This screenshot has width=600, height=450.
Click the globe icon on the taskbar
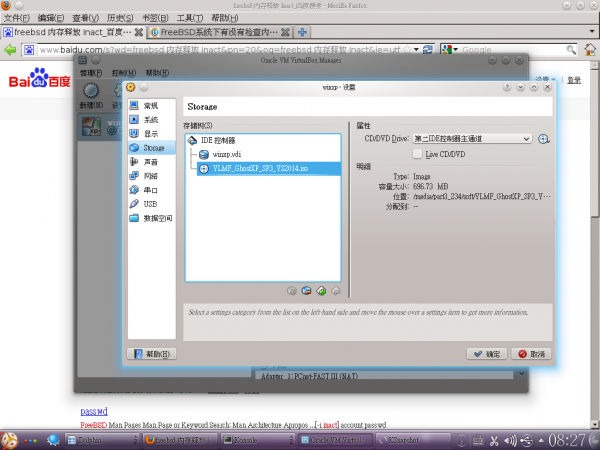(x=54, y=440)
